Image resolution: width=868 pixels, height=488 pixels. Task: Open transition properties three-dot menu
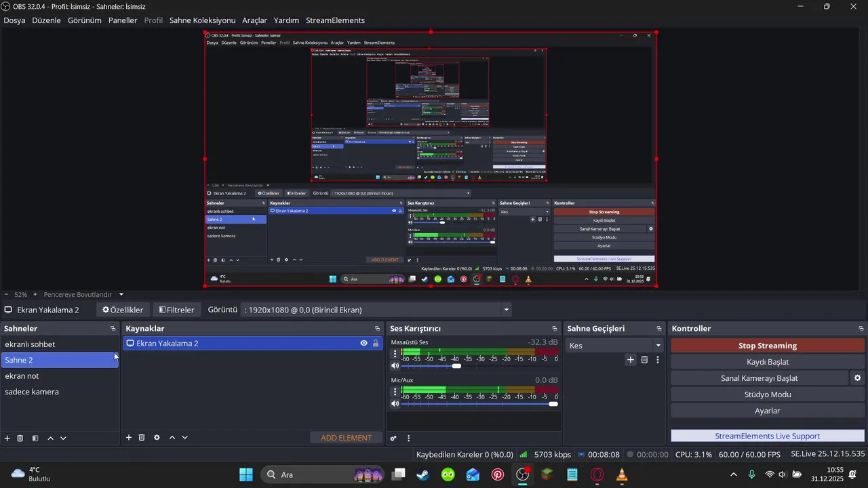pyautogui.click(x=657, y=360)
